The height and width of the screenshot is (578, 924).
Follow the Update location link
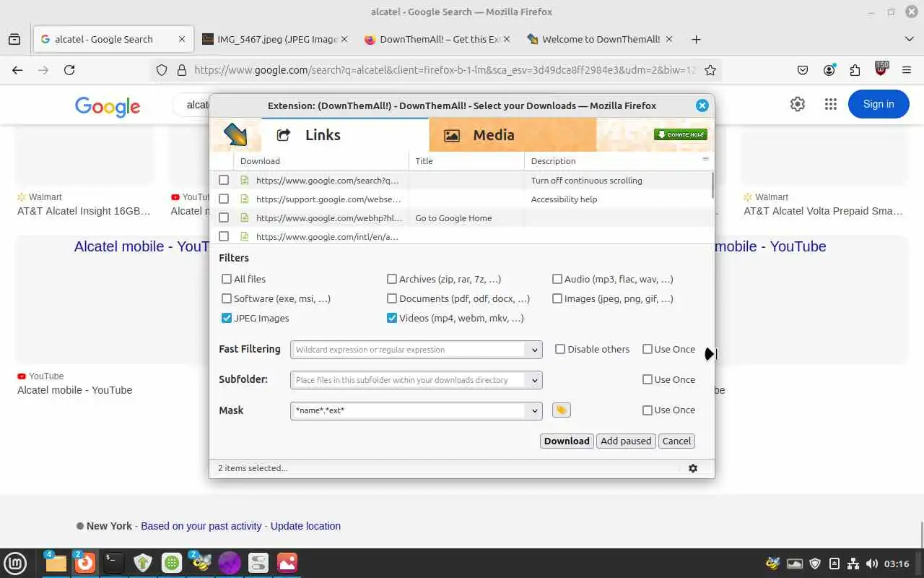(x=305, y=526)
